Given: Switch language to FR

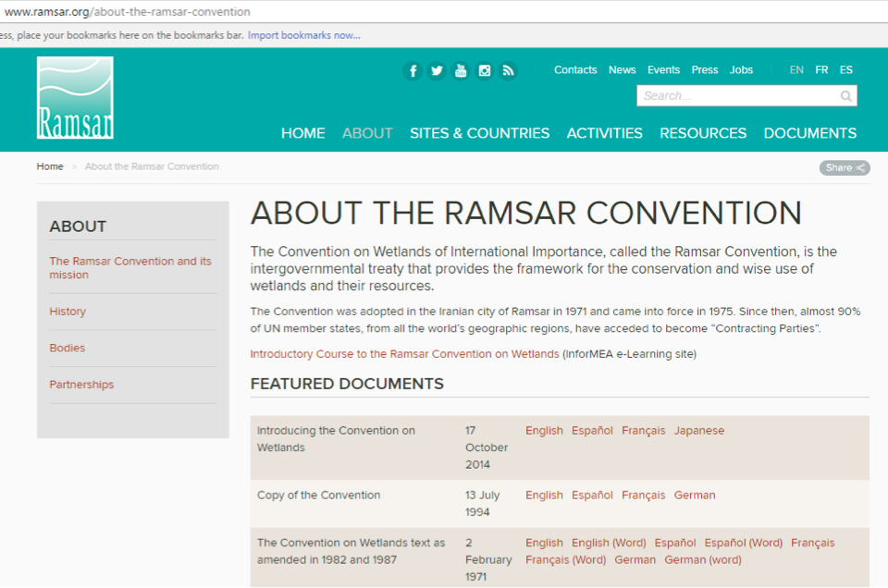Looking at the screenshot, I should pos(821,69).
